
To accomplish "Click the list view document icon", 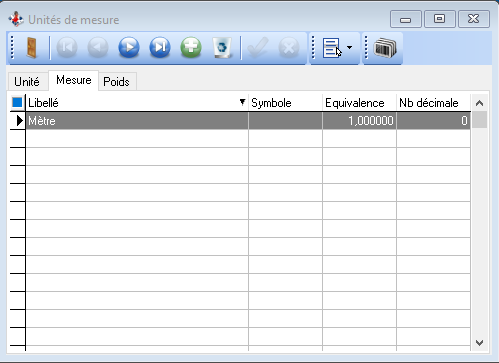I will point(332,48).
